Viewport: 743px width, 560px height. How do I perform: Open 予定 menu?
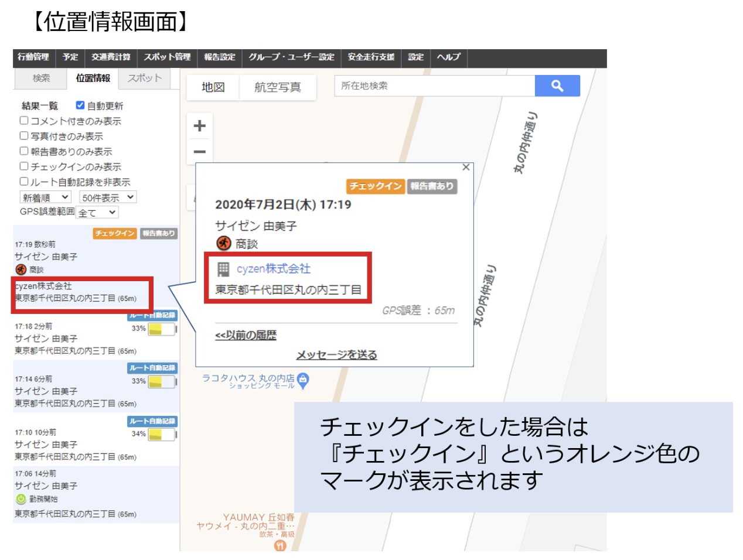coord(70,57)
